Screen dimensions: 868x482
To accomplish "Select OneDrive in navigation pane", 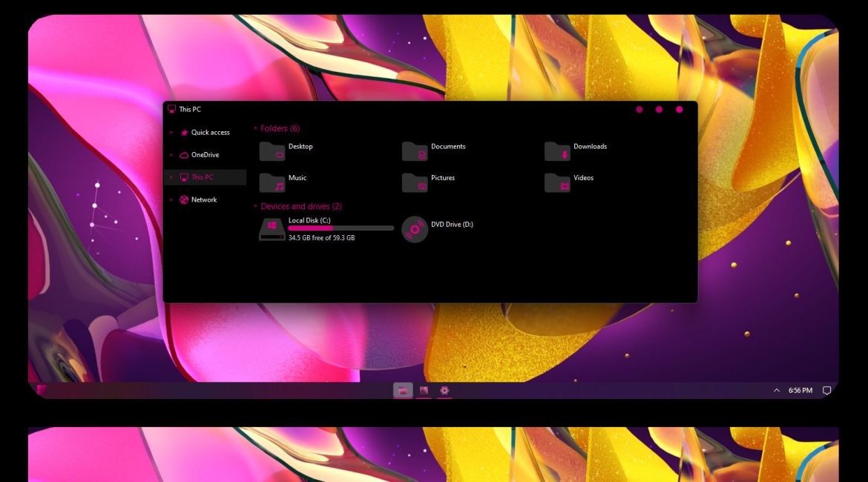I will pyautogui.click(x=206, y=155).
